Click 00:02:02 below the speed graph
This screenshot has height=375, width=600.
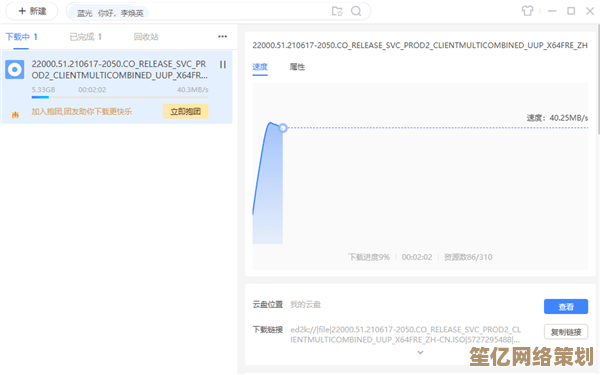pos(417,257)
